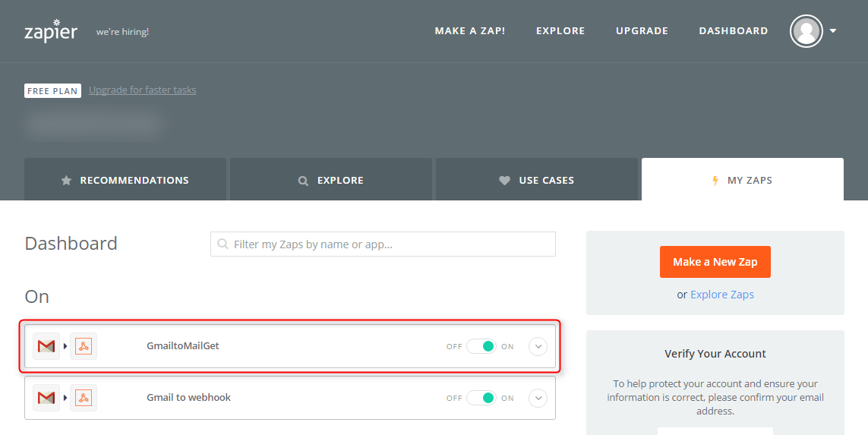
Task: Click the lightning bolt icon on My Zaps tab
Action: click(x=715, y=181)
